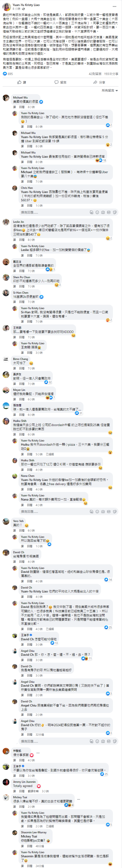The image size is (122, 868).
Task: Open the 所有留言 comment filter dropdown
Action: [110, 91]
